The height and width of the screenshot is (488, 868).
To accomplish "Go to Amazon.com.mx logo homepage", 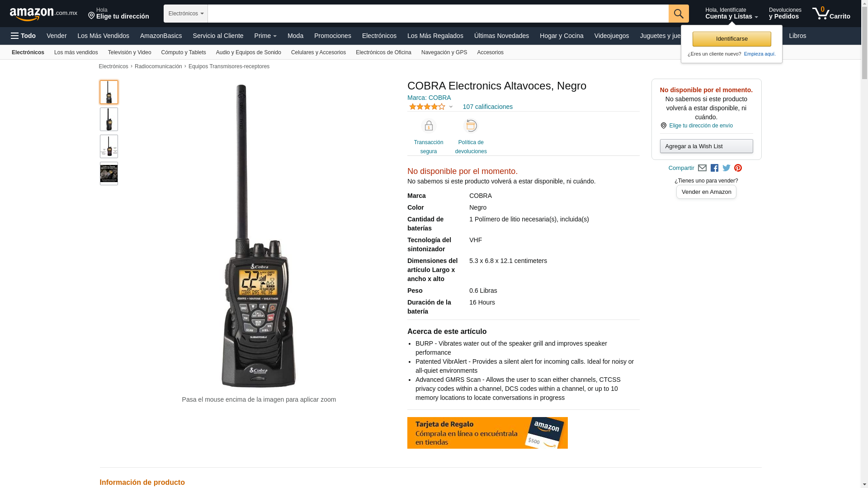I will click(43, 14).
